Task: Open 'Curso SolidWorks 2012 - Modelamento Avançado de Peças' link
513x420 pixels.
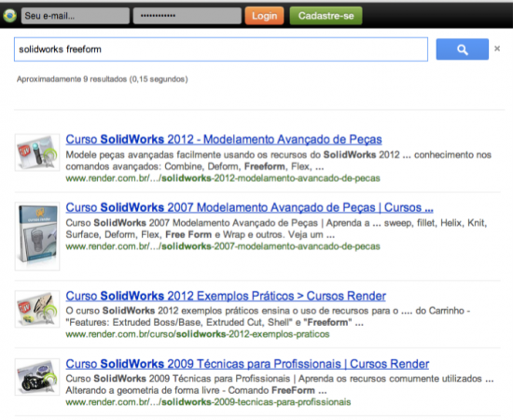Action: 224,139
